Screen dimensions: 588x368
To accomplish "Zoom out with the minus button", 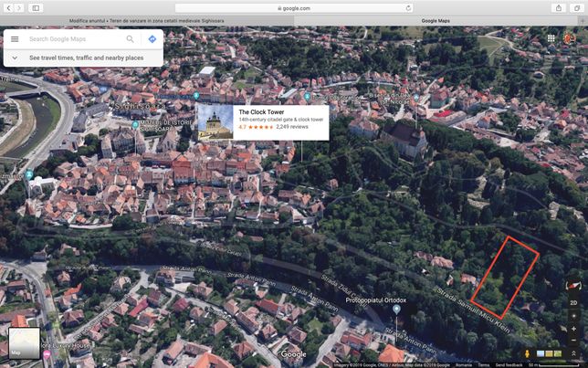I will [573, 341].
